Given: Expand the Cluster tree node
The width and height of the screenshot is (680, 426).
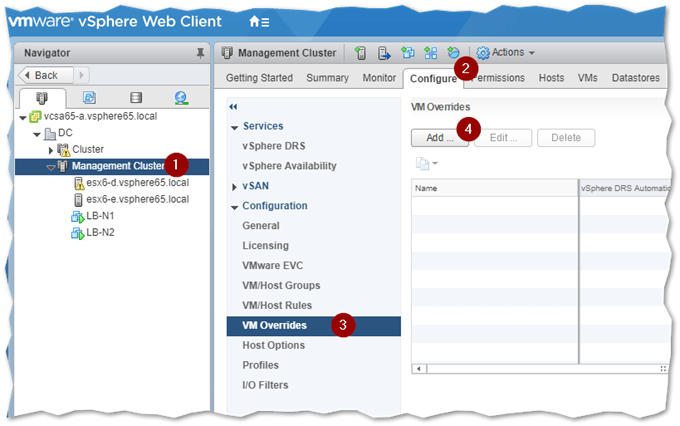Looking at the screenshot, I should pos(51,150).
